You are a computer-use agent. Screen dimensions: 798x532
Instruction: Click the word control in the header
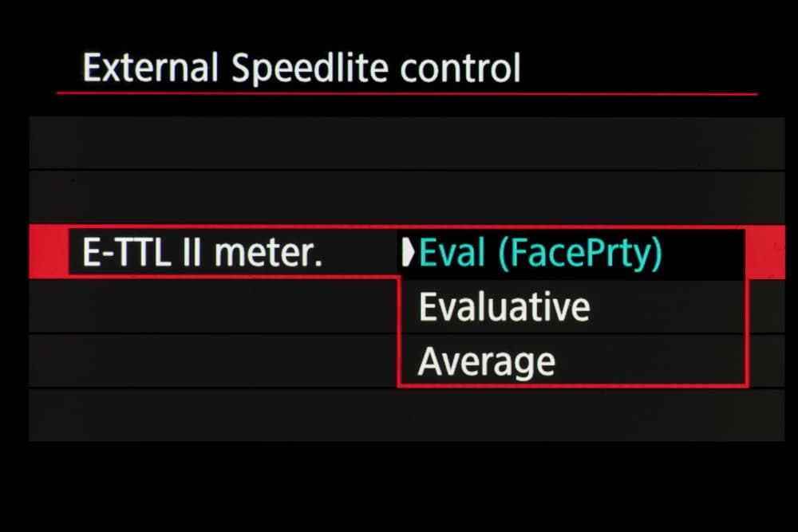460,68
